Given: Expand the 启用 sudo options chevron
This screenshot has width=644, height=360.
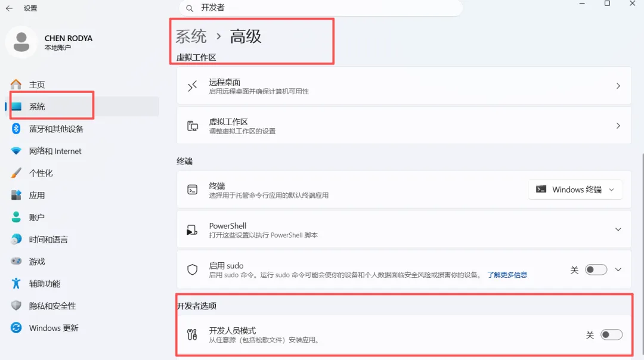Looking at the screenshot, I should tap(618, 269).
